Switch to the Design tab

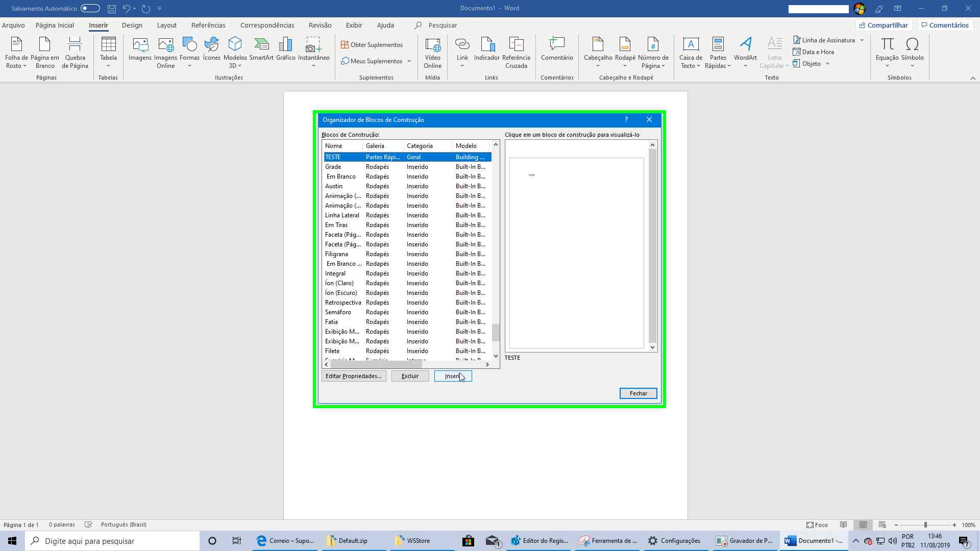coord(132,25)
